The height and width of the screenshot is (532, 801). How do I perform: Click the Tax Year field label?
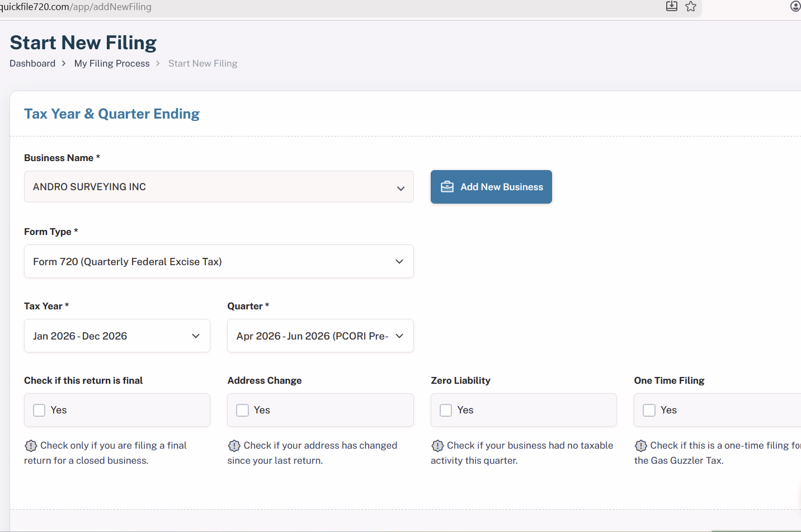[46, 306]
